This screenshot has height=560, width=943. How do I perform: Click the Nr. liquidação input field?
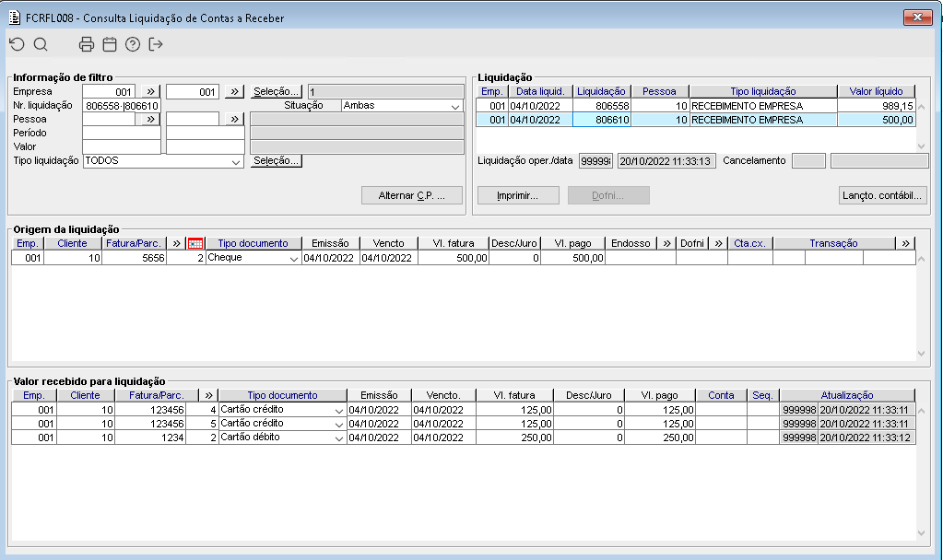[x=122, y=106]
